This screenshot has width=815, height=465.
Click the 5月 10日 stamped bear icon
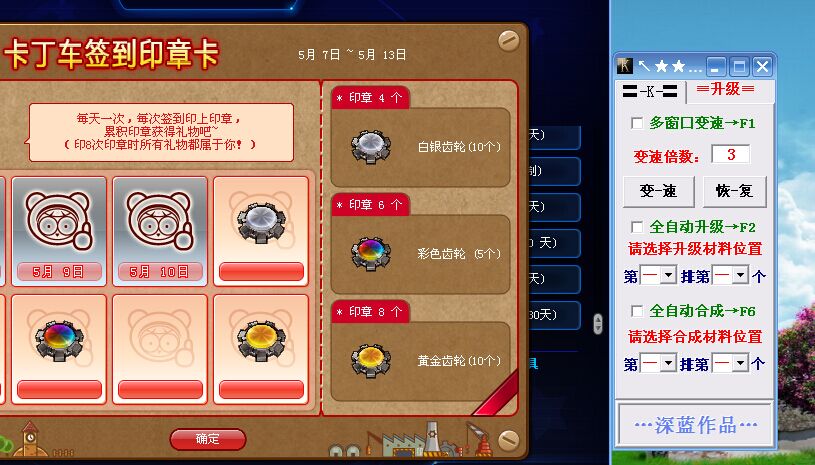point(160,221)
